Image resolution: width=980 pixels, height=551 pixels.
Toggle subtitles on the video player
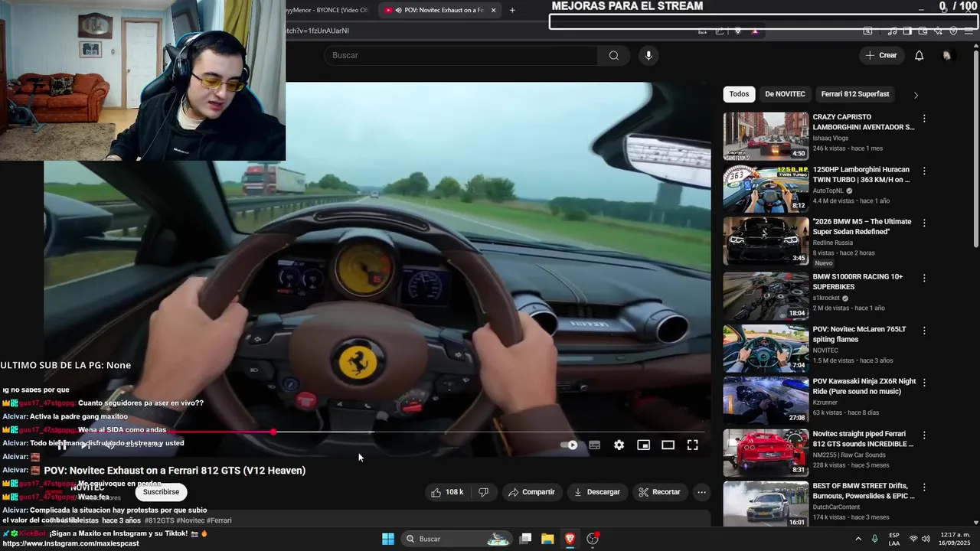pos(594,445)
